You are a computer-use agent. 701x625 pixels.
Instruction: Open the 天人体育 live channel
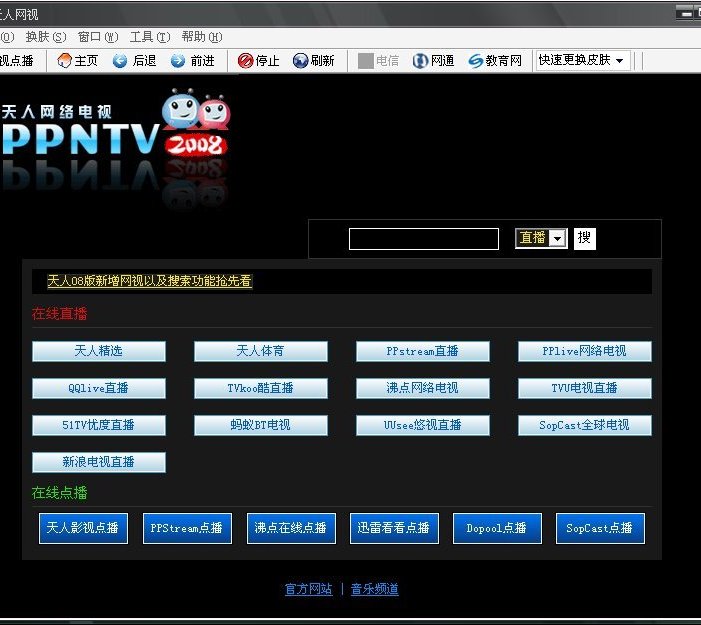pyautogui.click(x=261, y=351)
